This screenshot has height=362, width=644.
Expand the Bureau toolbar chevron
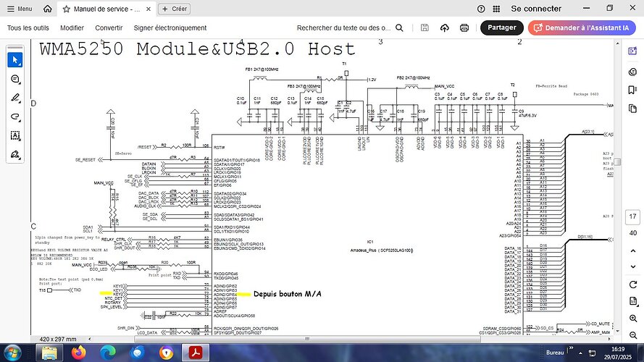pos(570,348)
